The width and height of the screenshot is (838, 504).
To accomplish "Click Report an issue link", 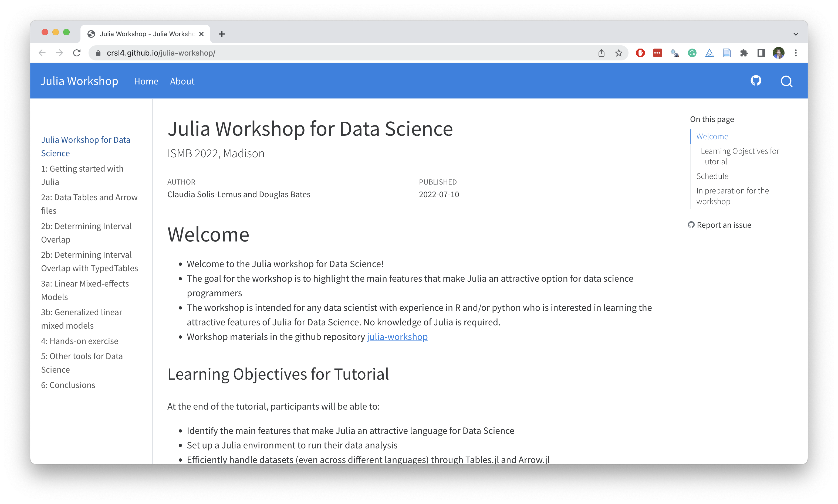I will [724, 225].
